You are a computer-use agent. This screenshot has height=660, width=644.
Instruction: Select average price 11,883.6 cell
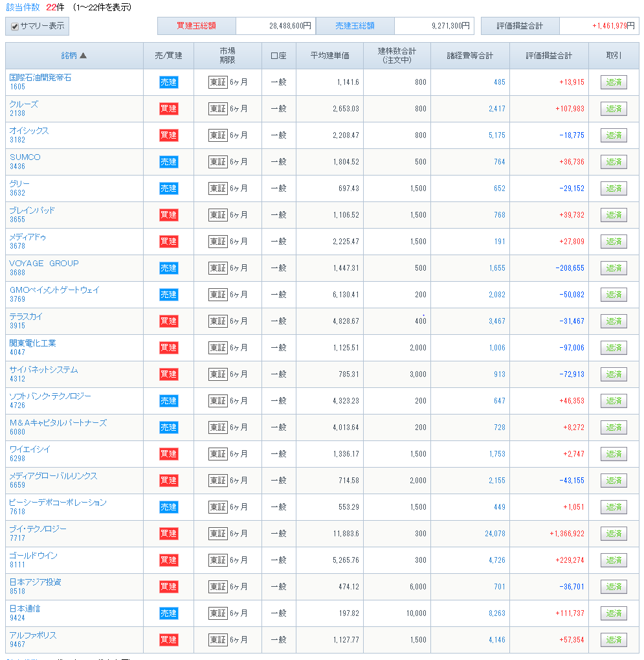click(346, 533)
